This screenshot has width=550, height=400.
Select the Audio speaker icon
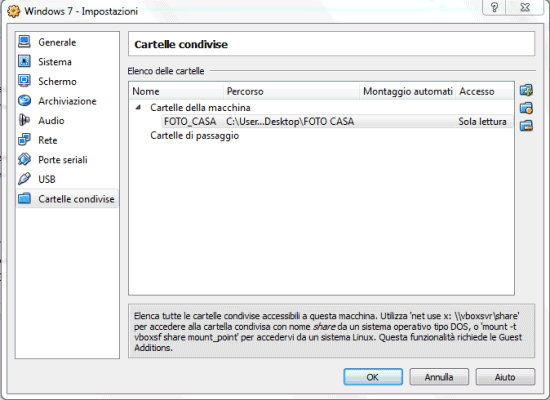coord(25,120)
